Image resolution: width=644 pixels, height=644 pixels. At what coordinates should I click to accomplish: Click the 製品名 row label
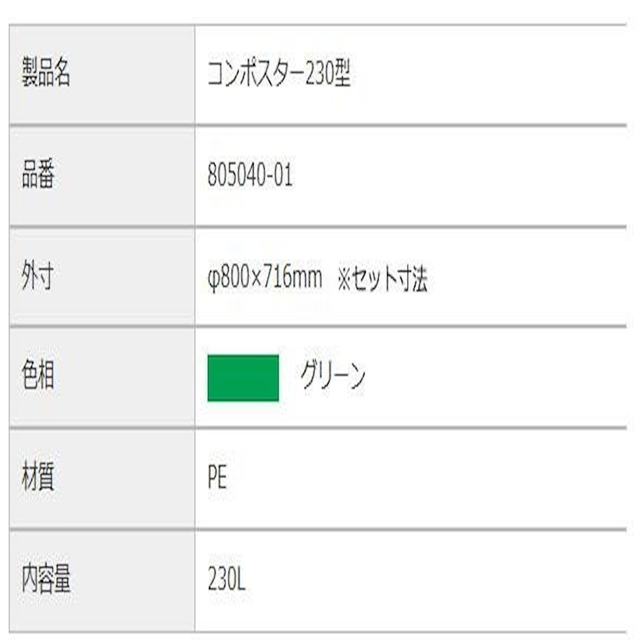45,75
